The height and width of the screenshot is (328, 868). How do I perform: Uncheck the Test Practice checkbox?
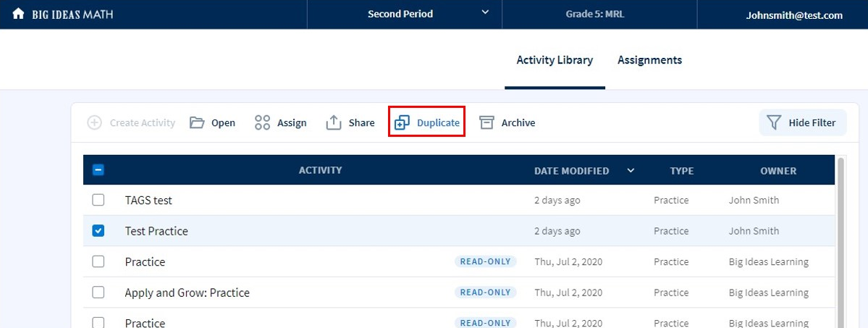[x=98, y=231]
